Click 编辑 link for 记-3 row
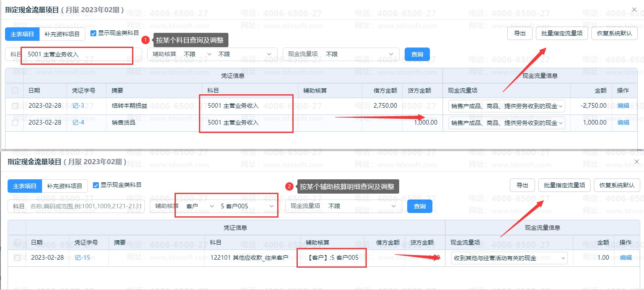The width and height of the screenshot is (644, 290). [623, 106]
